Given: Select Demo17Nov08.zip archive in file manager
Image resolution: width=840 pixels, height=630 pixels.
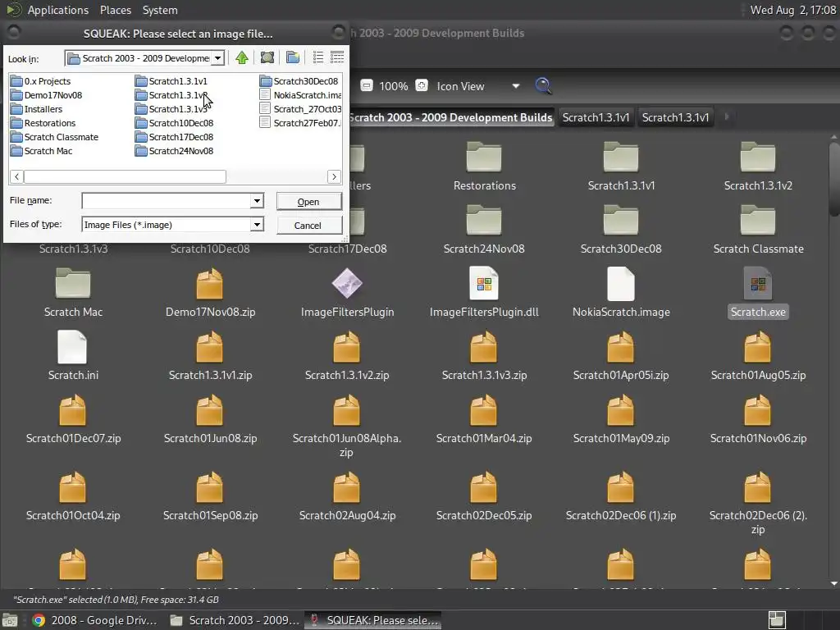Looking at the screenshot, I should click(x=210, y=293).
